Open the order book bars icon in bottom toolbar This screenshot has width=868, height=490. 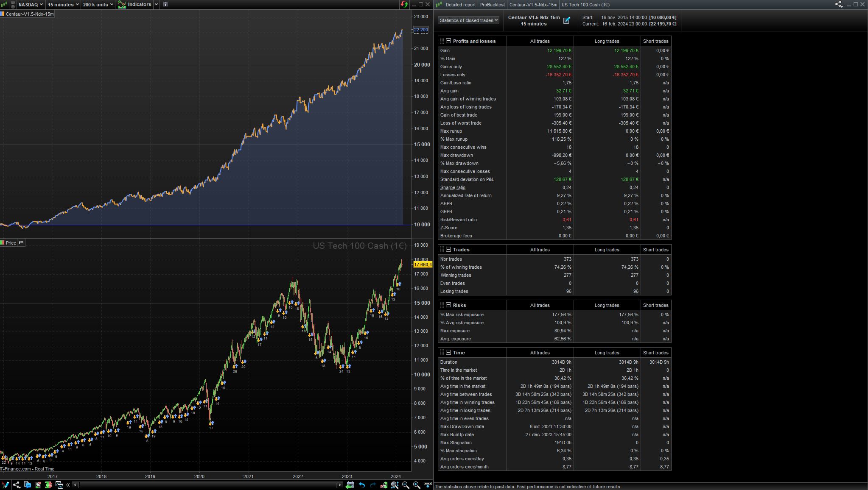pyautogui.click(x=49, y=485)
